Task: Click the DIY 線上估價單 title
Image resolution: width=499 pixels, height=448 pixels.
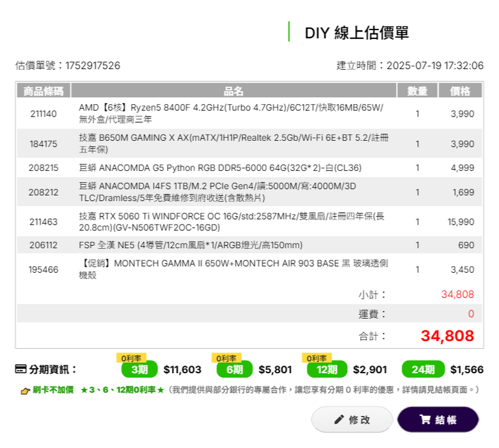Action: pyautogui.click(x=357, y=33)
